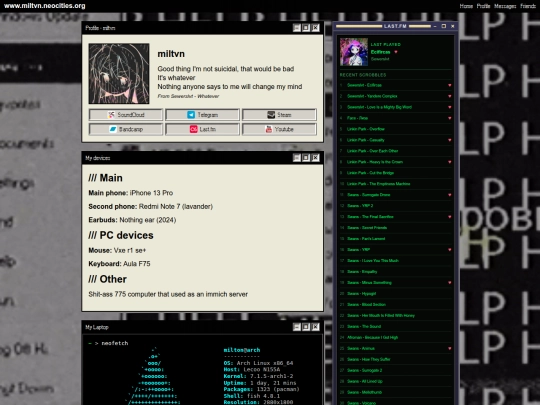Click the milton@arch hostname text

click(x=242, y=350)
